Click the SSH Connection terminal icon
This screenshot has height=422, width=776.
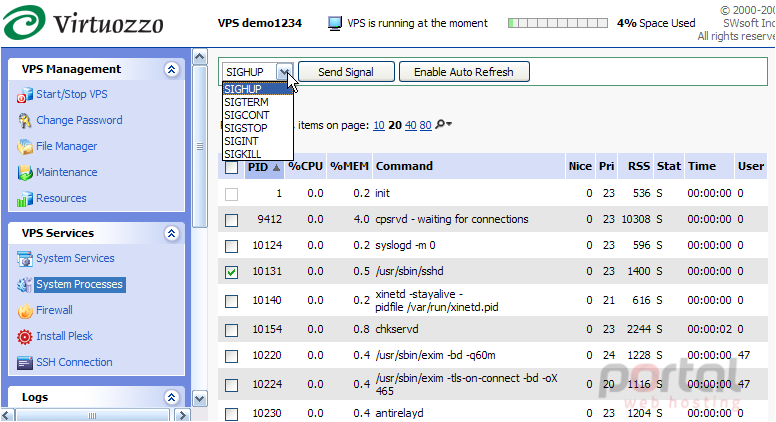point(25,363)
